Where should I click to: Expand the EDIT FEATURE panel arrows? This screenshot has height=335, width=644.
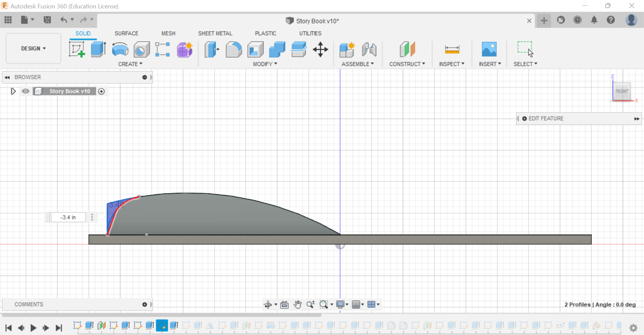click(637, 119)
